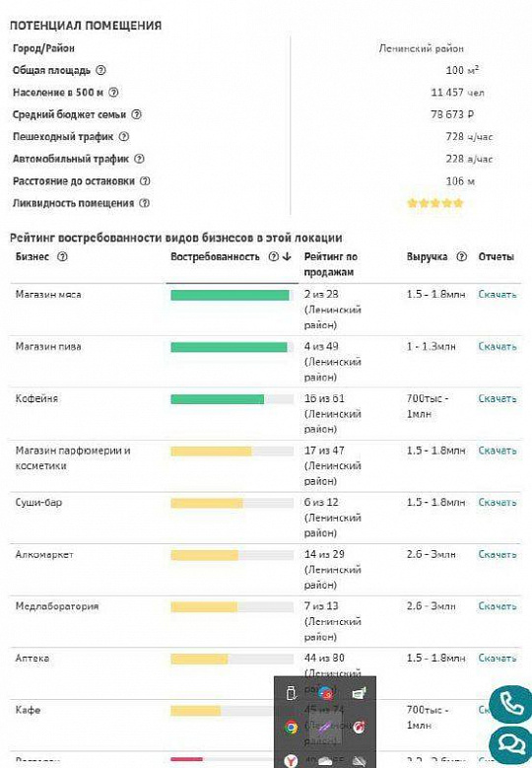Click help icon next to Выручка header

[461, 256]
